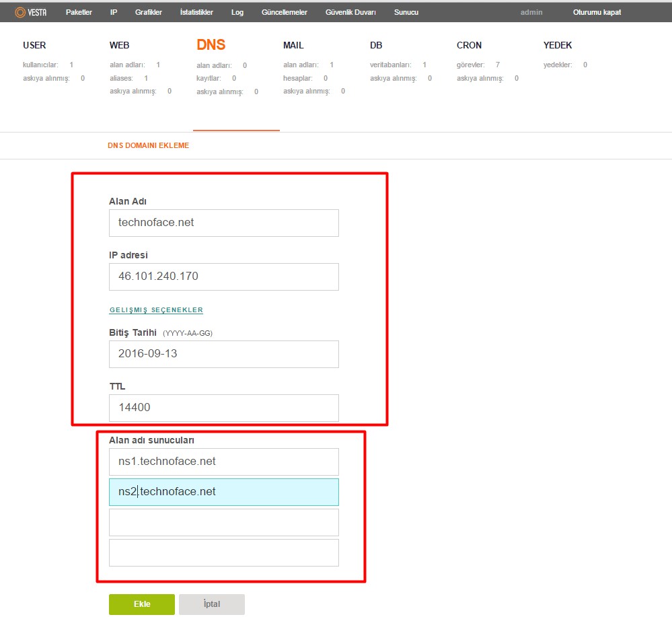Click the İptal button
This screenshot has width=672, height=617.
[211, 604]
